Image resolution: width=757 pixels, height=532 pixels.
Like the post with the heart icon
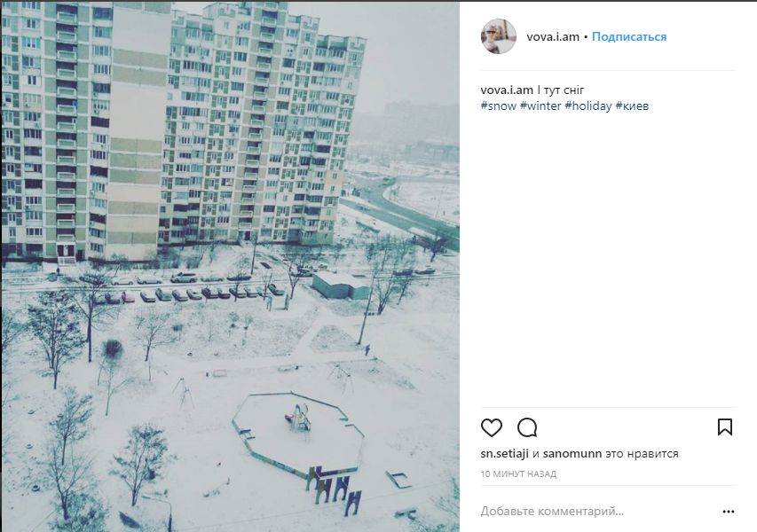click(492, 428)
